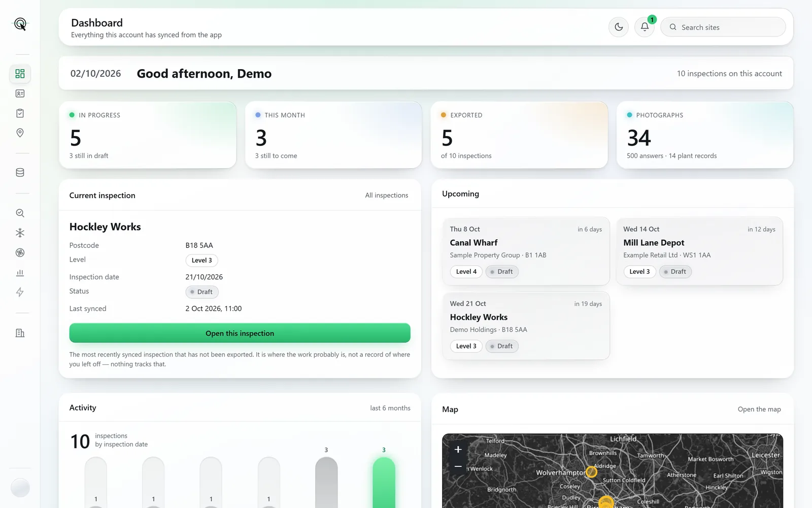Toggle dark mode with the moon icon
812x508 pixels.
[619, 27]
